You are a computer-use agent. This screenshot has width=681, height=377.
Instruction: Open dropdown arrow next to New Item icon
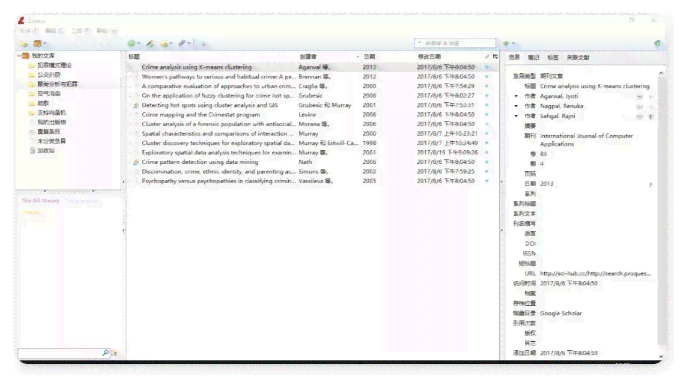(139, 43)
